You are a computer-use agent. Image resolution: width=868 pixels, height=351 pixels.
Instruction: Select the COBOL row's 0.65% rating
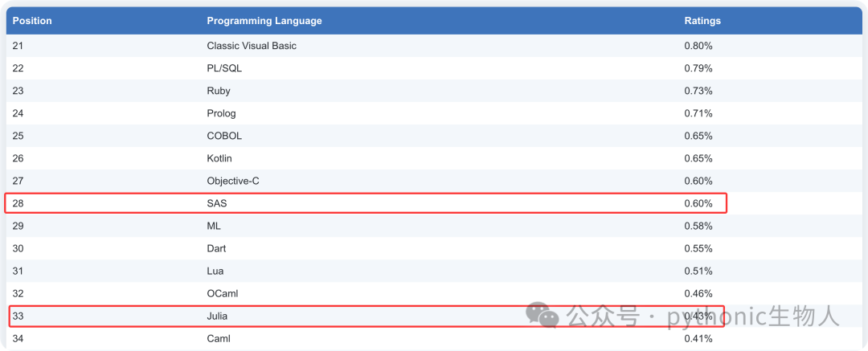point(698,136)
